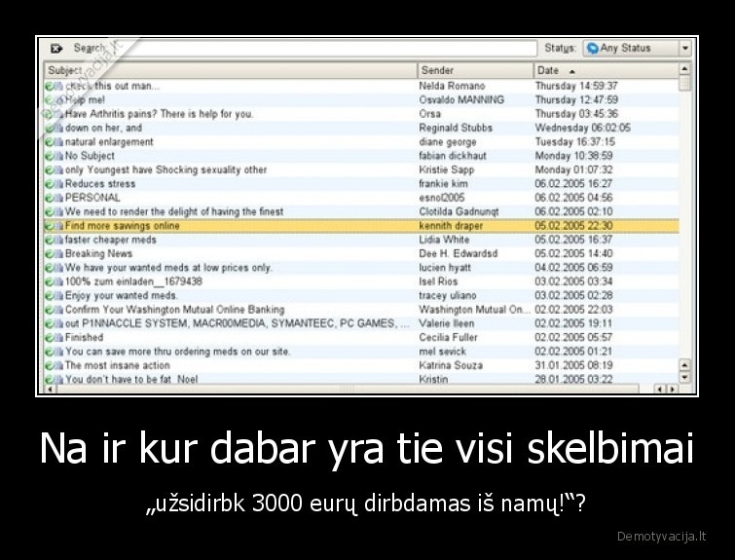Open 'out P1NNACCLE SYSTEM, MACROOMEDIA' message

(237, 323)
